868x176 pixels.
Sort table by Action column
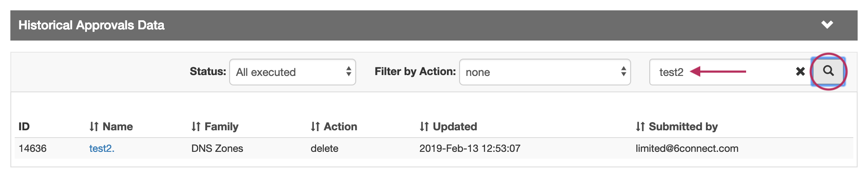(334, 126)
